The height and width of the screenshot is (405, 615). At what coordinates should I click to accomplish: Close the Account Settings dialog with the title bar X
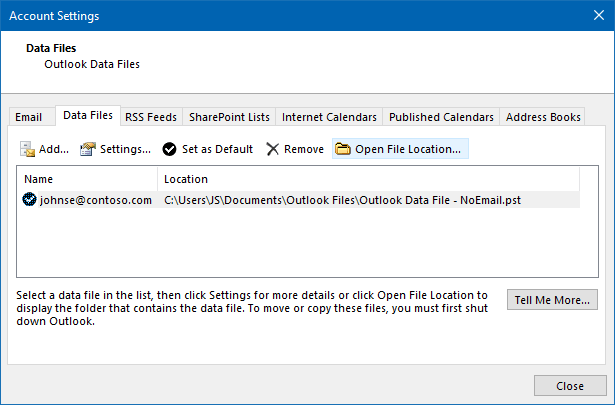click(599, 15)
